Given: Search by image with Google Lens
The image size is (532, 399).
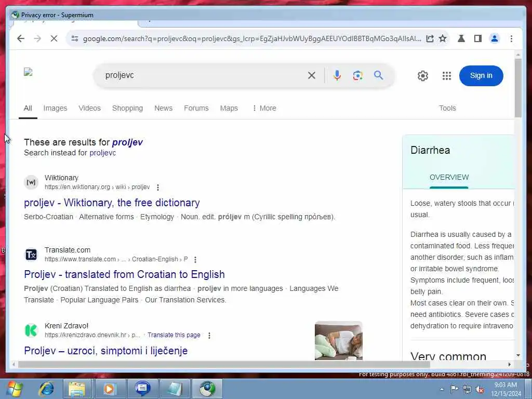Looking at the screenshot, I should click(x=357, y=75).
